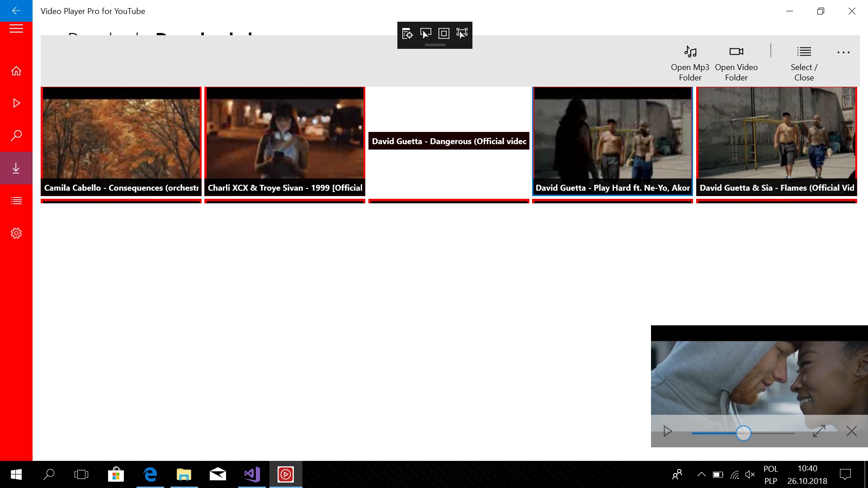868x488 pixels.
Task: Click the back arrow in title bar
Action: coord(16,11)
